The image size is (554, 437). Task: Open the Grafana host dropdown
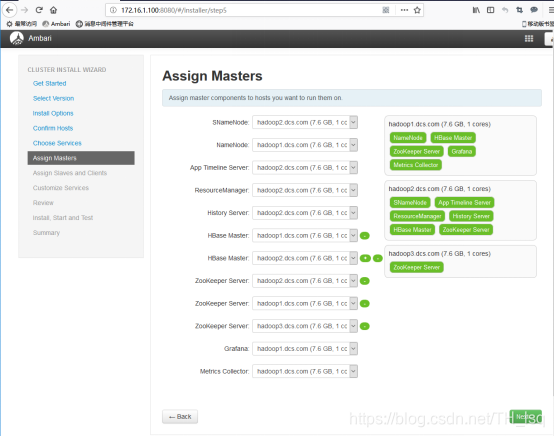tap(305, 349)
